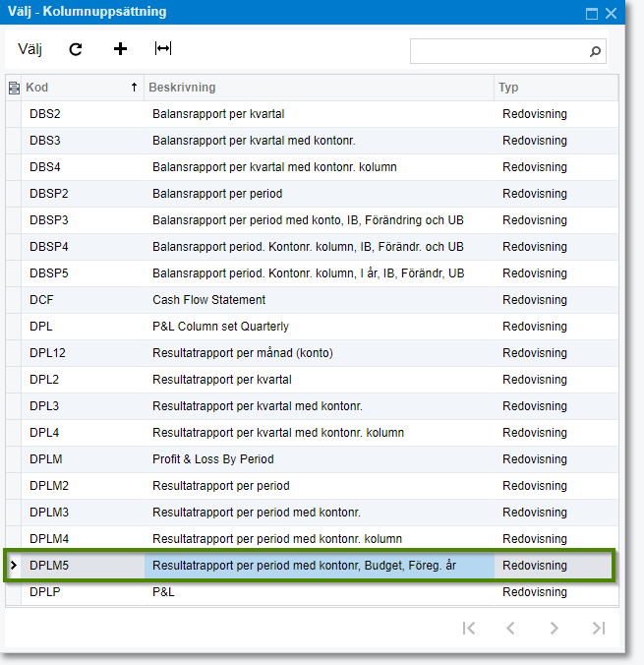Click the grid settings icon in header corner
Image resolution: width=644 pixels, height=665 pixels.
pos(14,89)
